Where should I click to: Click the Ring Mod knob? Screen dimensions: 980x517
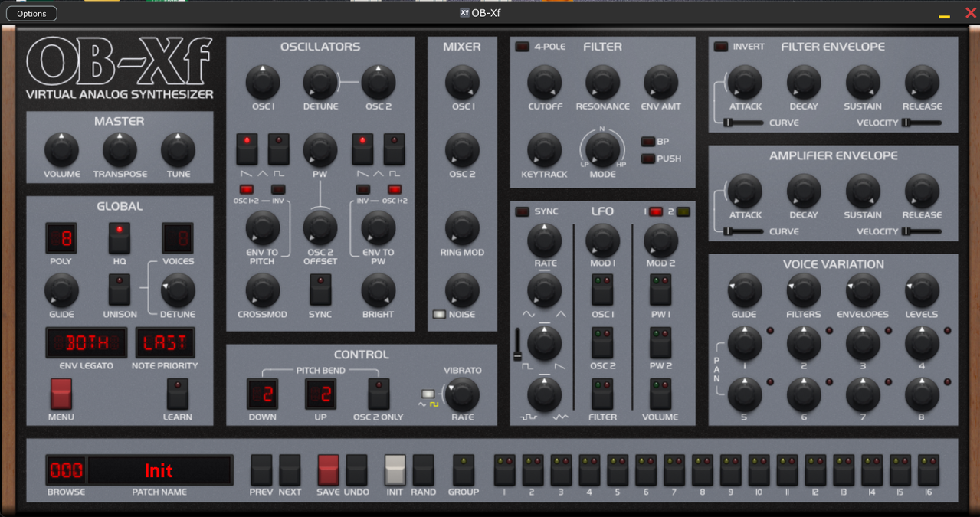coord(462,227)
